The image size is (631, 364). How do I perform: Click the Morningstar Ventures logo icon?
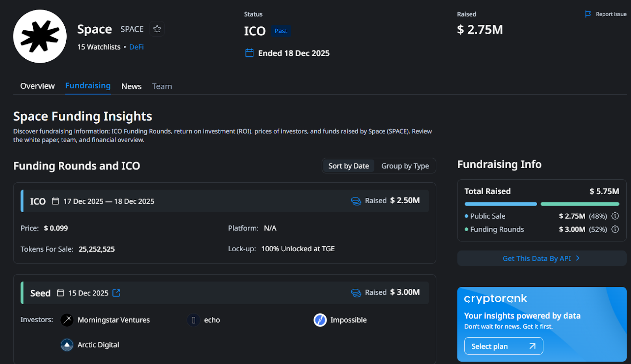pos(67,320)
